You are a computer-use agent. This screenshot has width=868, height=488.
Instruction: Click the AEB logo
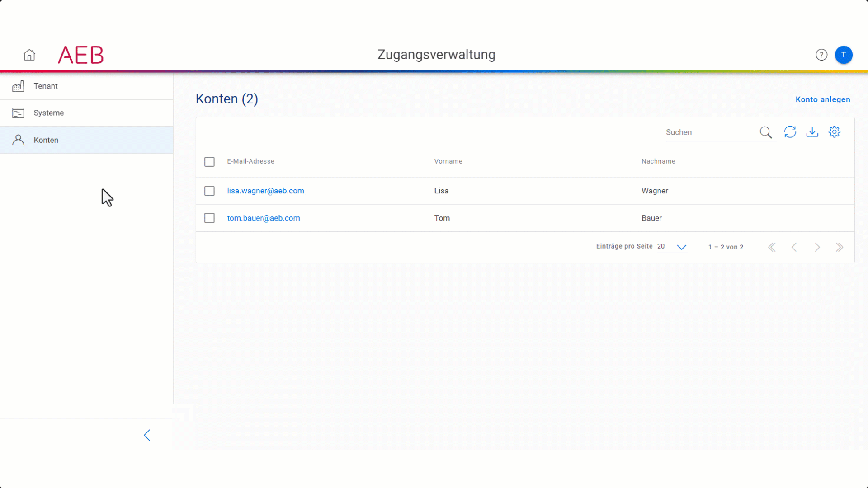(81, 55)
